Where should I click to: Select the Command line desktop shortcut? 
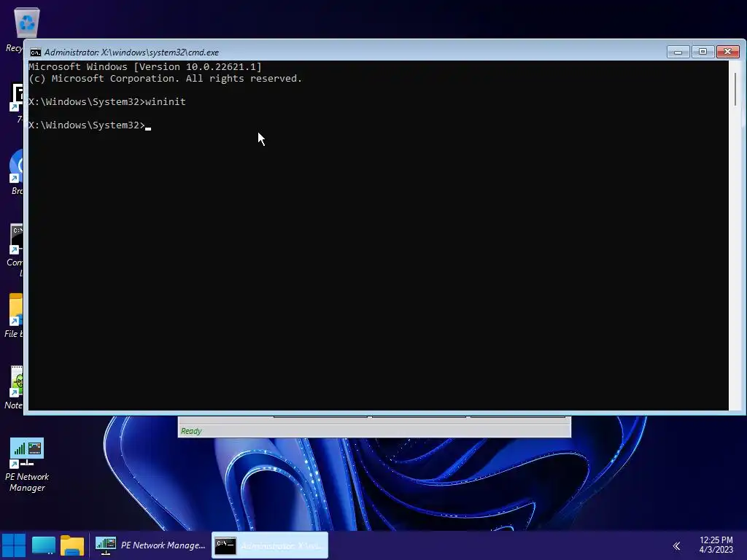point(15,249)
